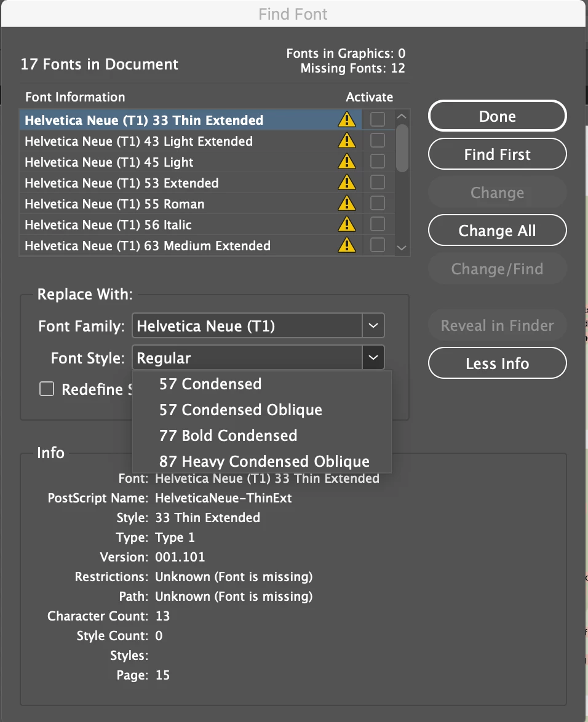
Task: Click the Change All button
Action: click(x=498, y=230)
